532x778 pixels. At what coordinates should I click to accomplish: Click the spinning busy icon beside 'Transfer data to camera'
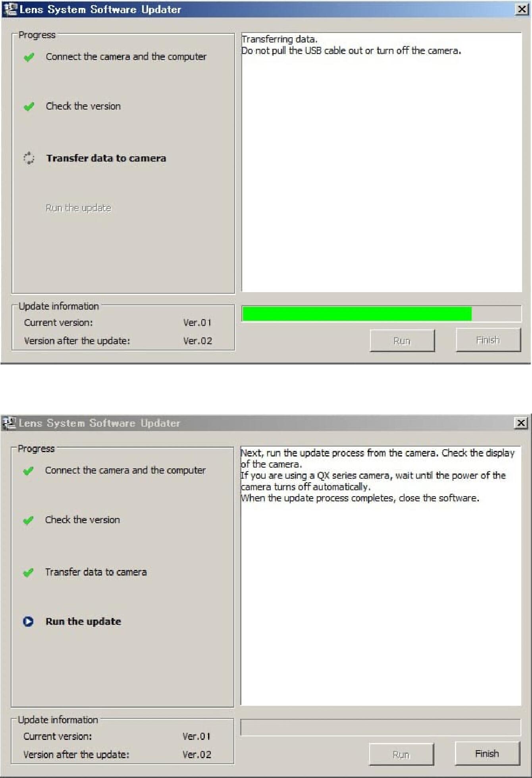[29, 158]
